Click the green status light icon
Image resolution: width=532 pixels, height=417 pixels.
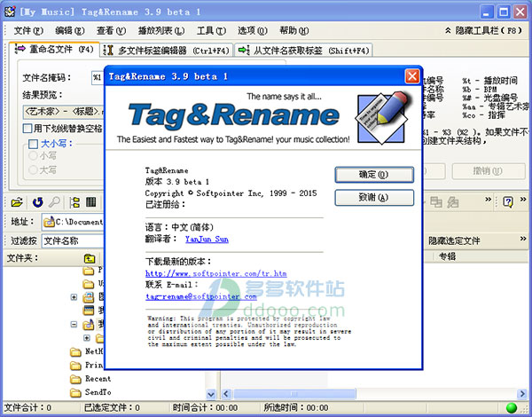click(512, 408)
